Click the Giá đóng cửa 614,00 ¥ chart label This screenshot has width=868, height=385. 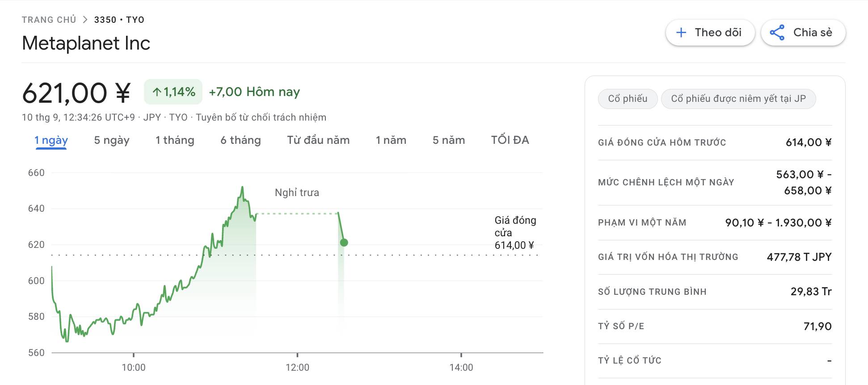pyautogui.click(x=515, y=233)
